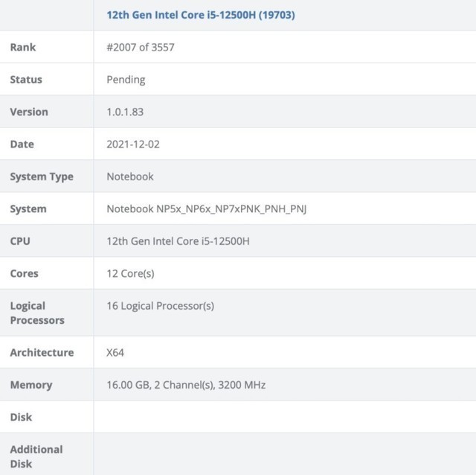This screenshot has width=476, height=475.
Task: Select the 'Pending' status value
Action: [x=126, y=80]
